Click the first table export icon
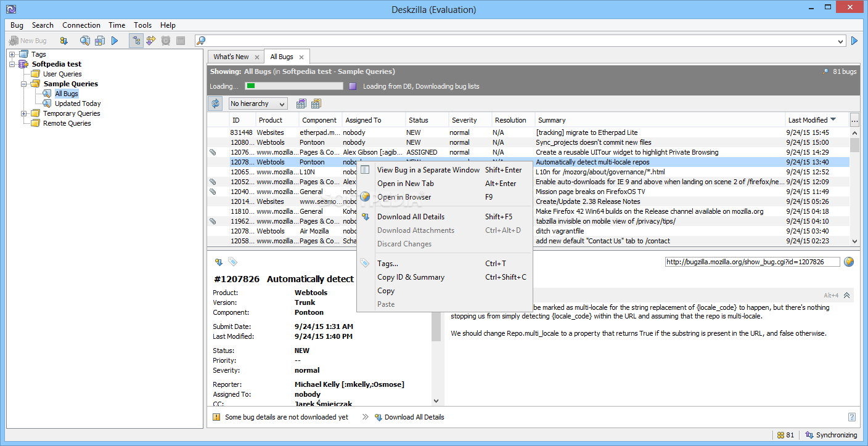This screenshot has width=868, height=446. (301, 103)
